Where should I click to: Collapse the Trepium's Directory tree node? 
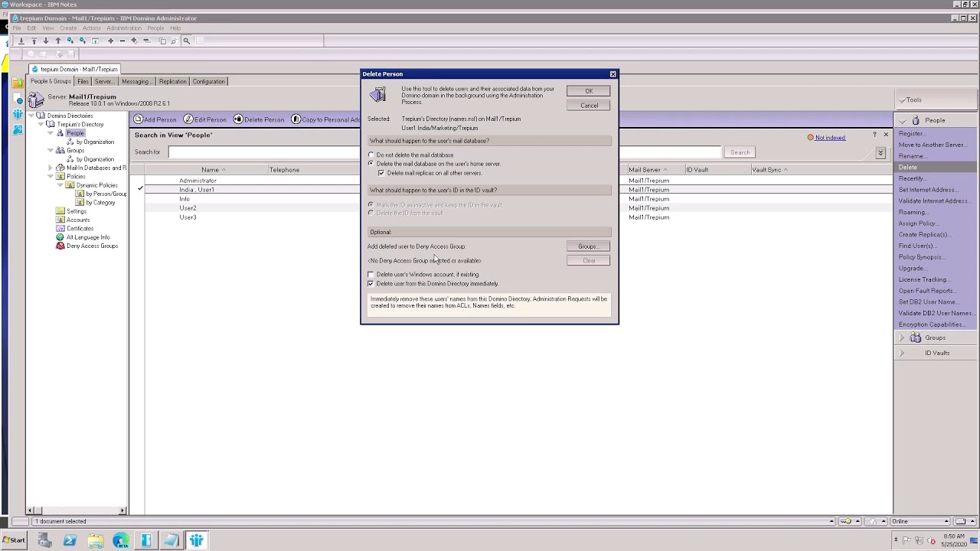[x=41, y=124]
